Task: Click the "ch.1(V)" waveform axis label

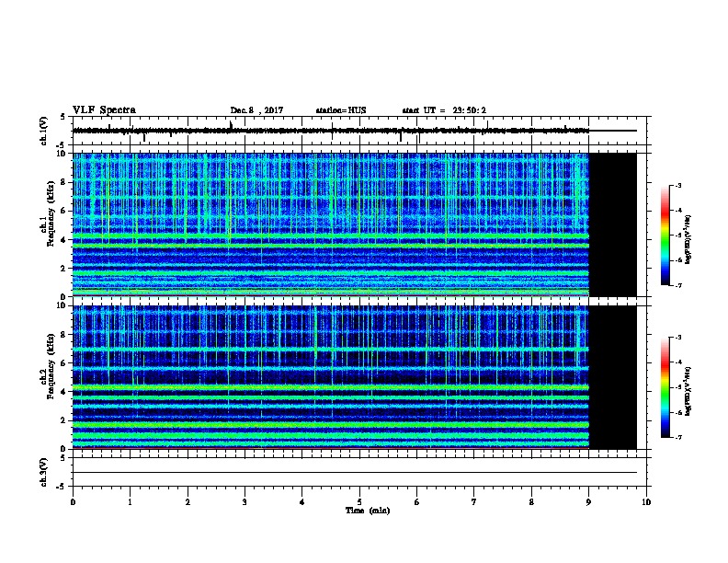Action: 43,131
